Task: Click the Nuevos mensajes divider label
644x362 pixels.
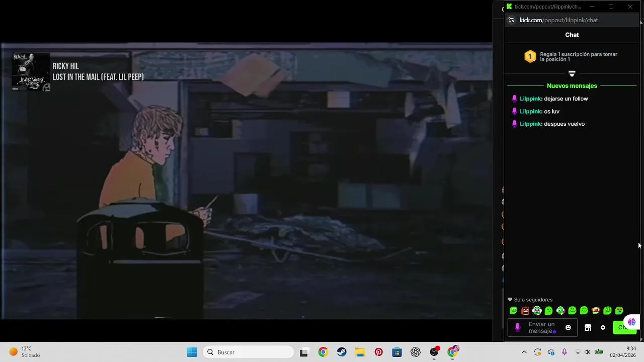Action: pyautogui.click(x=572, y=86)
